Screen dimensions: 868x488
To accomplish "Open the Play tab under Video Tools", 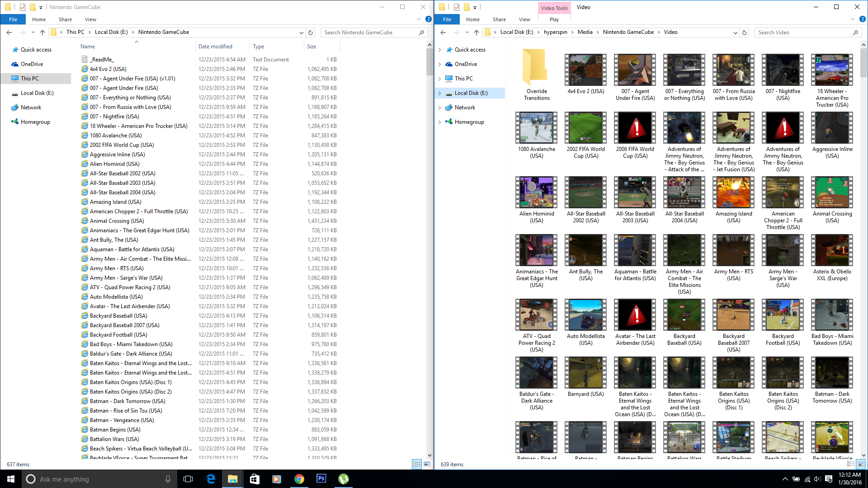I will pos(554,19).
